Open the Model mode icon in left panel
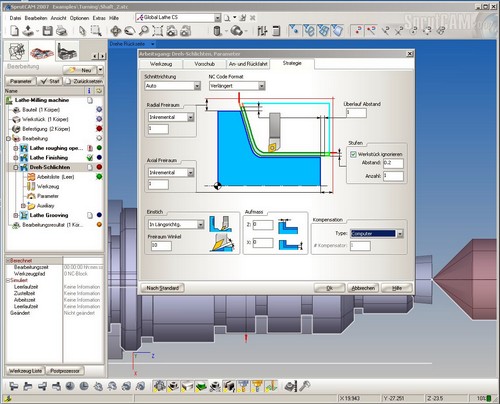The height and width of the screenshot is (404, 500). pos(17,51)
